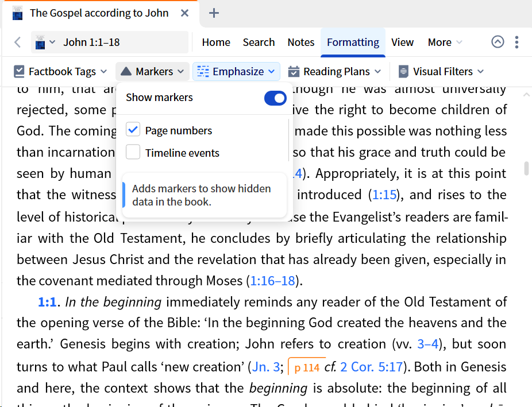Collapse toolbar with circled up-arrow icon
Viewport: 532px width, 407px height.
pos(498,42)
